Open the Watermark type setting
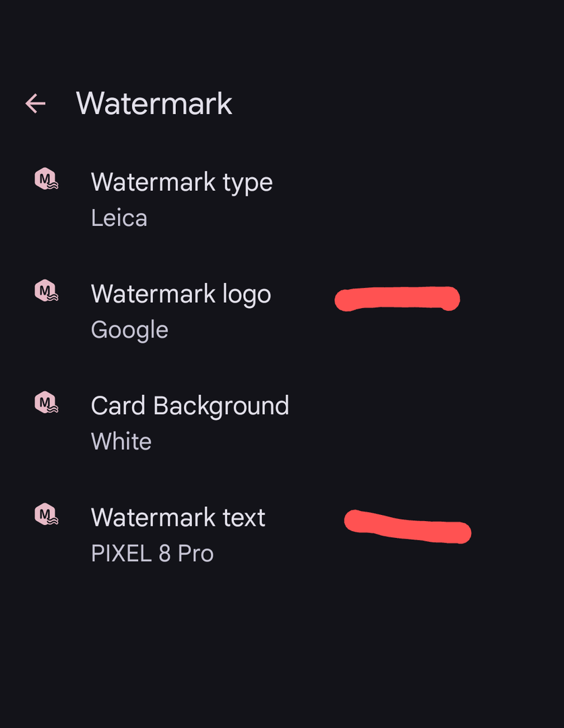564x728 pixels. [181, 182]
